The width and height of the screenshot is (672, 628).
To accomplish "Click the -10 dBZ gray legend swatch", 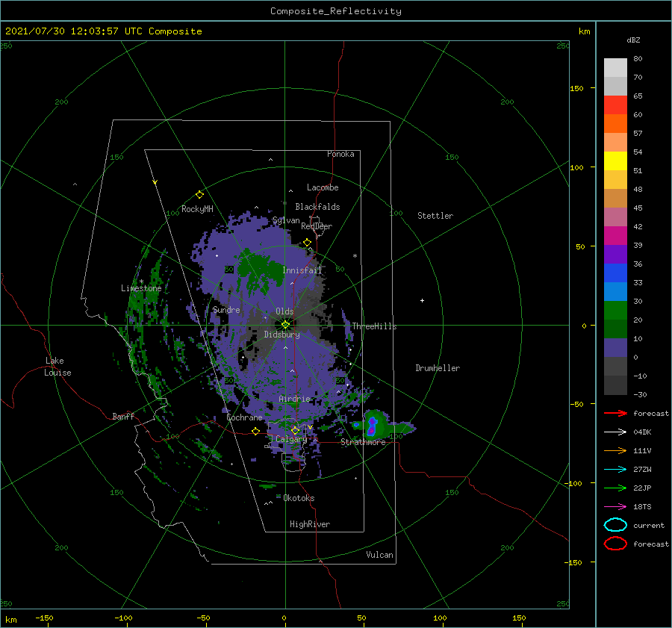I will 615,385.
